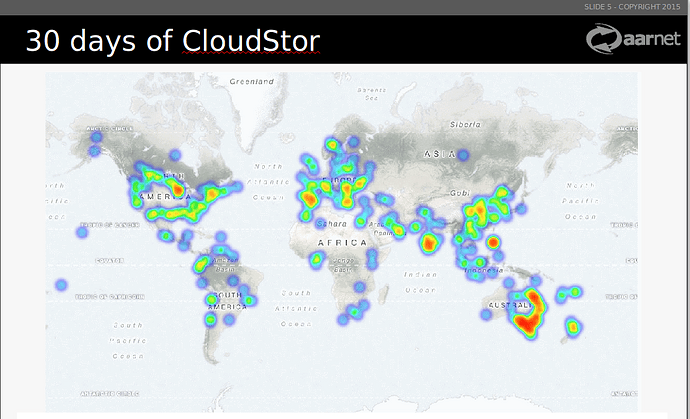Click the 'SOUTH AMERICA' map label

[x=228, y=301]
